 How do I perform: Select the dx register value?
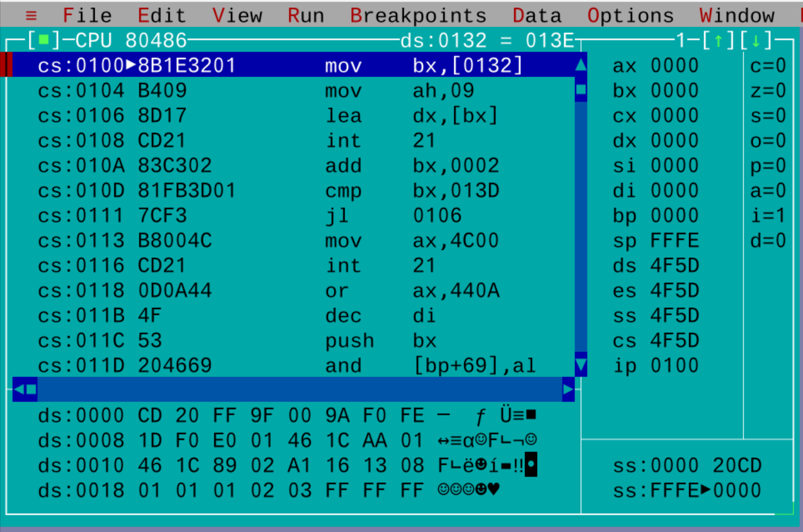click(x=675, y=140)
